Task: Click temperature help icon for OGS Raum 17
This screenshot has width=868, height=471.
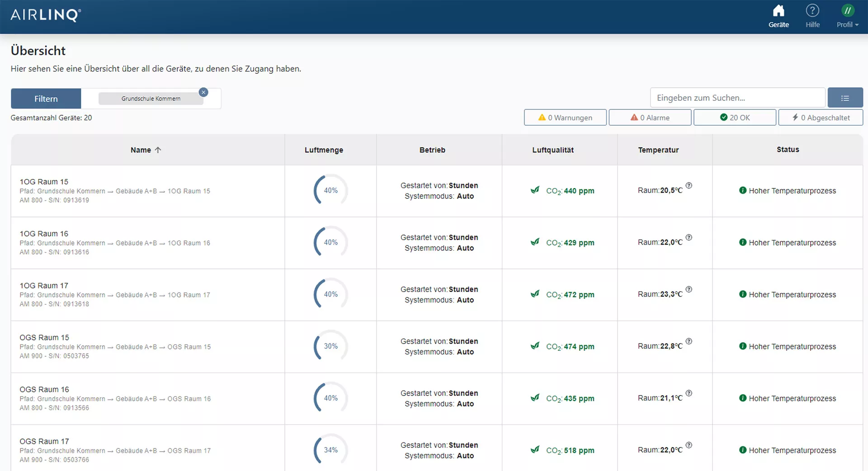Action: pyautogui.click(x=689, y=445)
